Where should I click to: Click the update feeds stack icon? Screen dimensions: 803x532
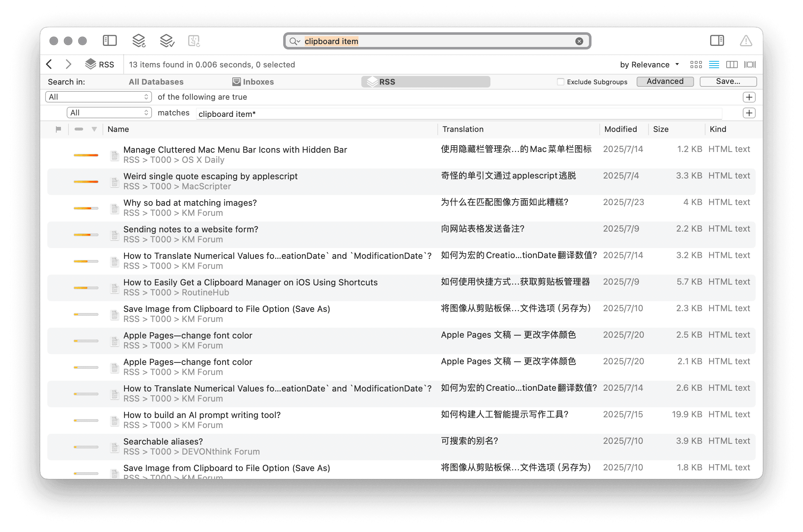pyautogui.click(x=139, y=41)
